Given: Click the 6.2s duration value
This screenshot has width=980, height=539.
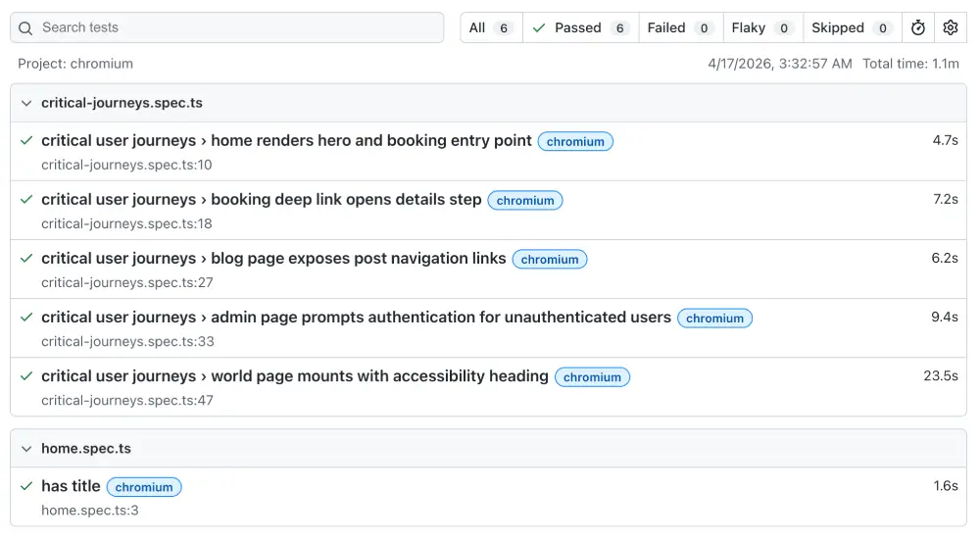Looking at the screenshot, I should [x=945, y=258].
